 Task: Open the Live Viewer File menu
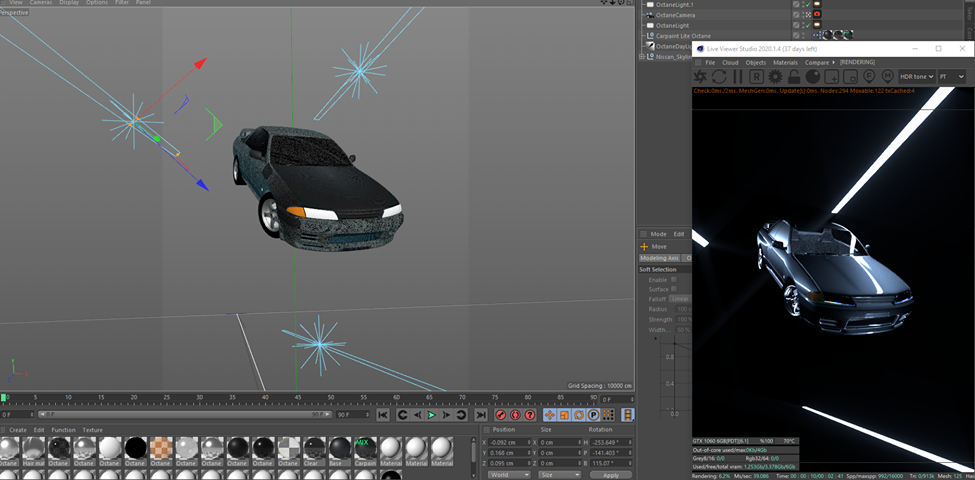point(709,62)
